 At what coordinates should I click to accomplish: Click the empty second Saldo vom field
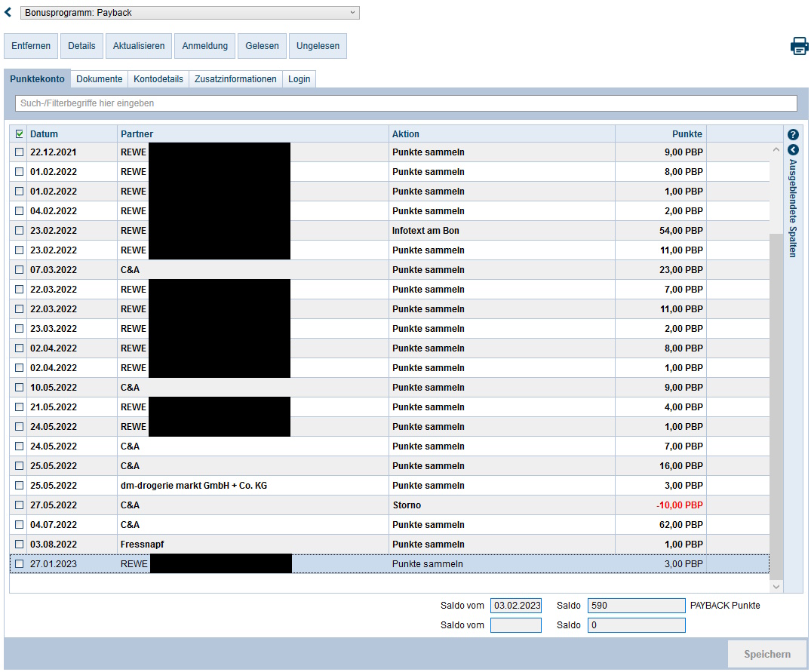click(516, 625)
